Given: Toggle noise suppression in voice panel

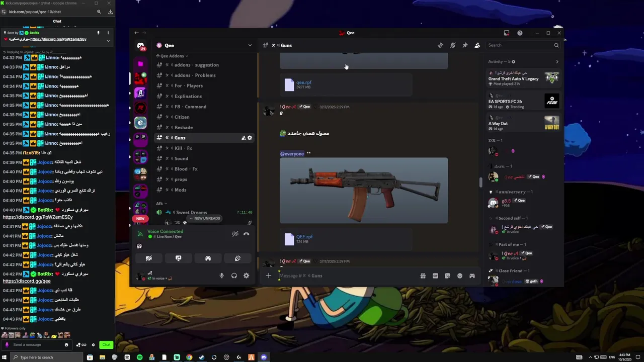Looking at the screenshot, I should pos(235,234).
